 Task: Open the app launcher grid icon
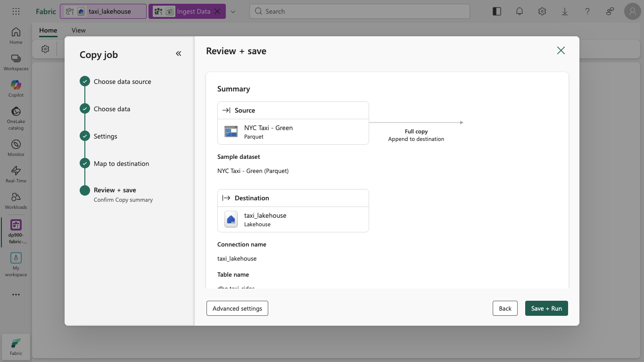tap(16, 11)
